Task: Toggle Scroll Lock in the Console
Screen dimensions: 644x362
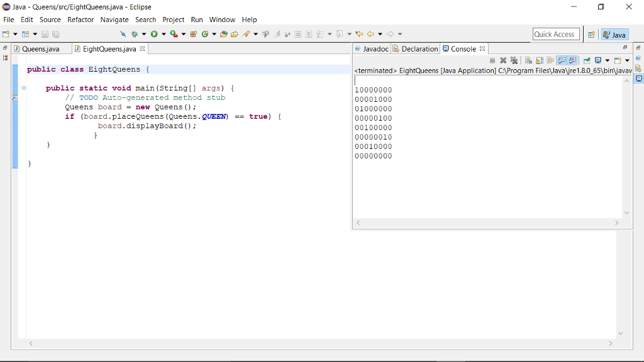Action: tap(538, 60)
